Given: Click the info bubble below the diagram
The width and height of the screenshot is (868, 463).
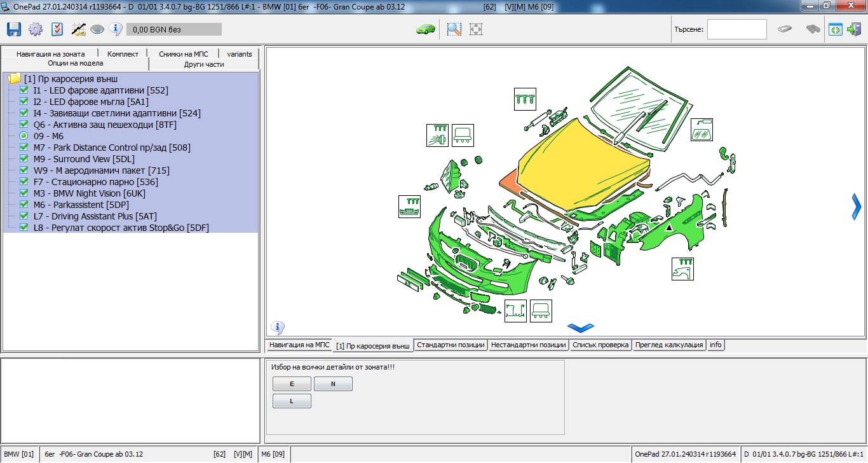Looking at the screenshot, I should pyautogui.click(x=277, y=328).
